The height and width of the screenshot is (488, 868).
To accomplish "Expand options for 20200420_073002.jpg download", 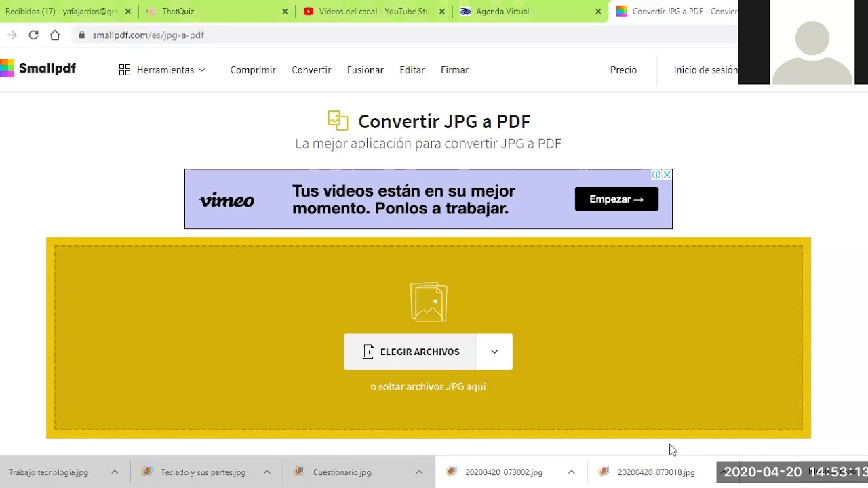I will (x=571, y=472).
